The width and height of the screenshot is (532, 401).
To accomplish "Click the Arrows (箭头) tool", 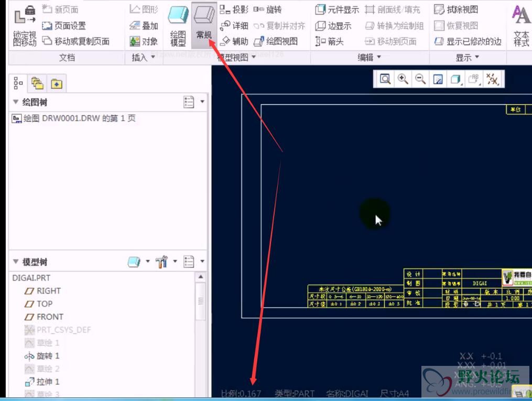I will tap(329, 41).
